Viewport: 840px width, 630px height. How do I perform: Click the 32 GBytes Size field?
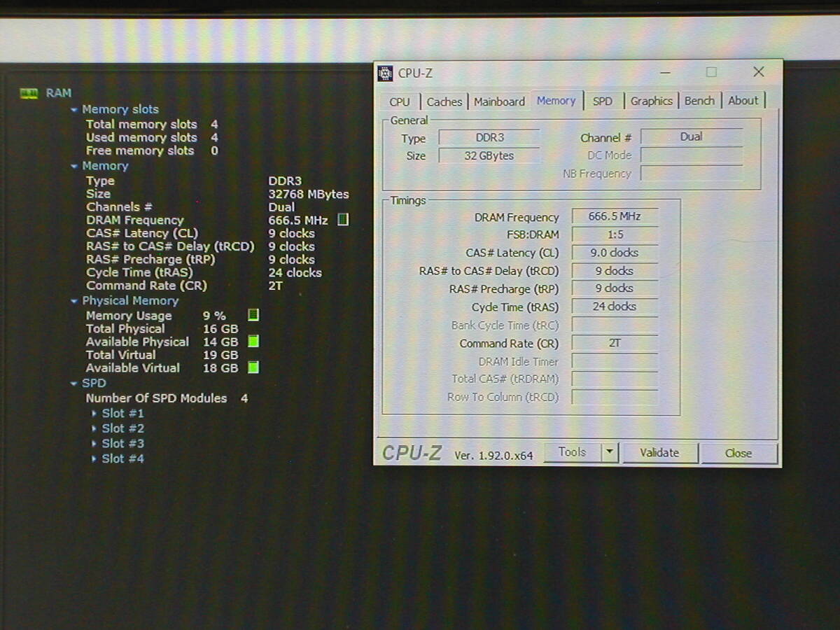pos(489,156)
